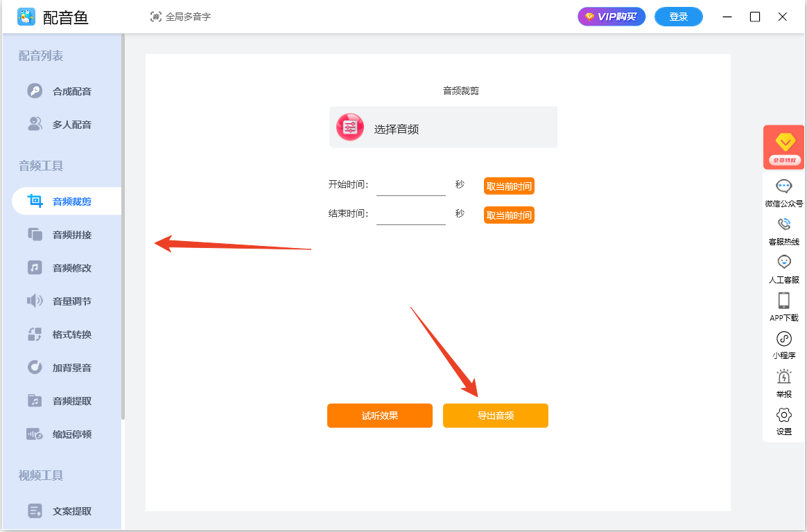Click the 试听效果 preview button
The height and width of the screenshot is (532, 807).
[x=380, y=416]
